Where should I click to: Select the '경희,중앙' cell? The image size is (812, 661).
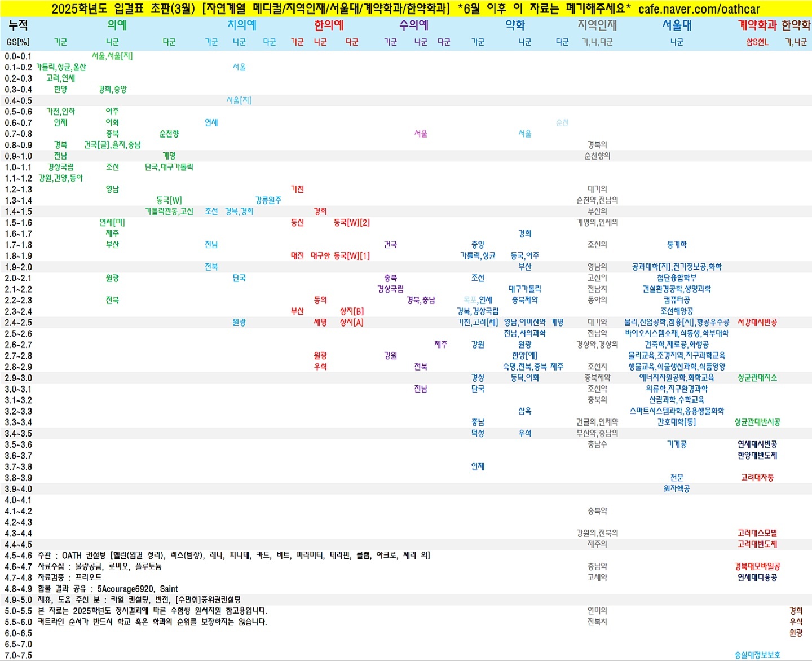coord(112,89)
